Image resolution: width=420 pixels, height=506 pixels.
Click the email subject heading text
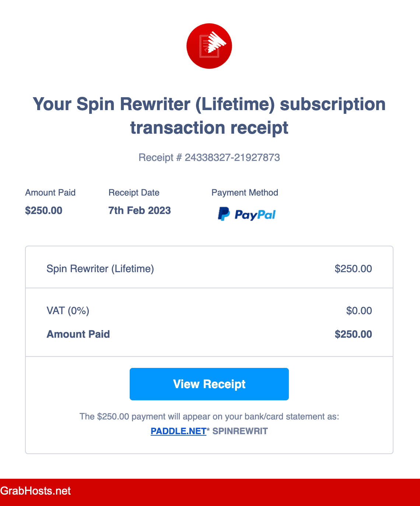tap(209, 116)
